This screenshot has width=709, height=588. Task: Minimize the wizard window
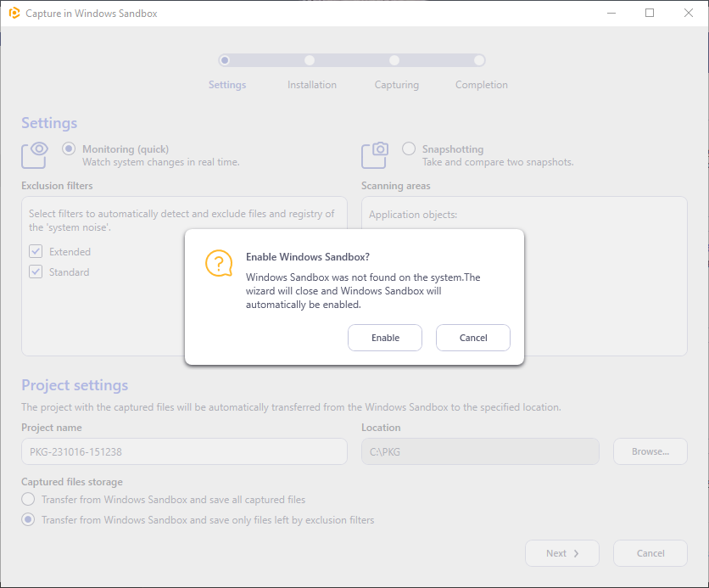click(611, 13)
